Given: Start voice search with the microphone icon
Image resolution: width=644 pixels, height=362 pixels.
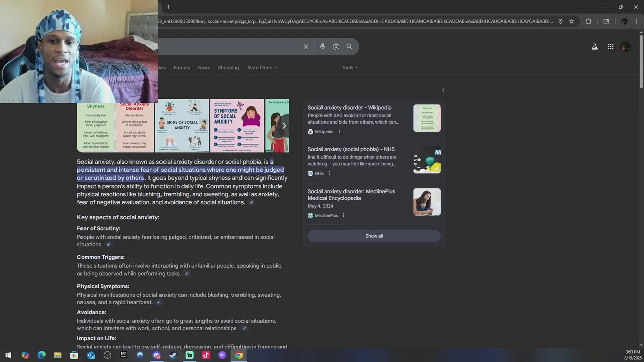Looking at the screenshot, I should (323, 47).
